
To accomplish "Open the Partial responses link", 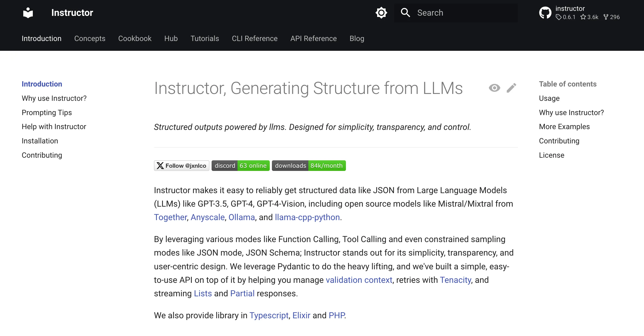I will pyautogui.click(x=242, y=293).
